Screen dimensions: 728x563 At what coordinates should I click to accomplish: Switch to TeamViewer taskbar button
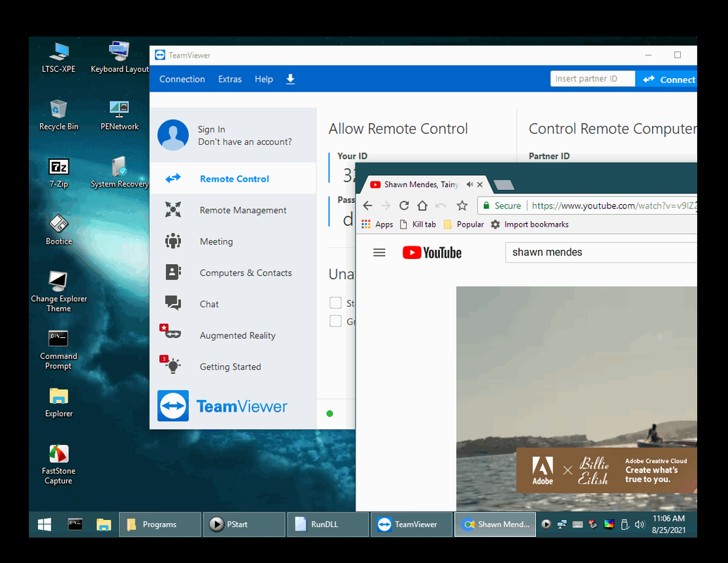tap(411, 524)
